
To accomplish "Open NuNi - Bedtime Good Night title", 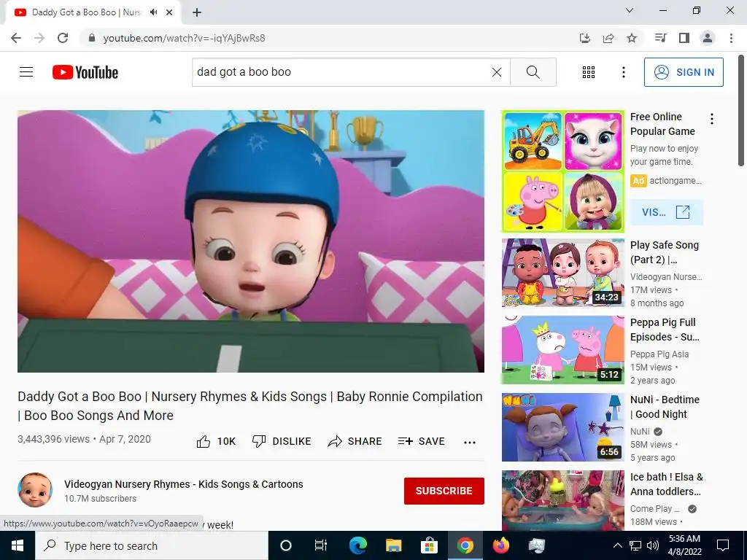I will tap(665, 407).
